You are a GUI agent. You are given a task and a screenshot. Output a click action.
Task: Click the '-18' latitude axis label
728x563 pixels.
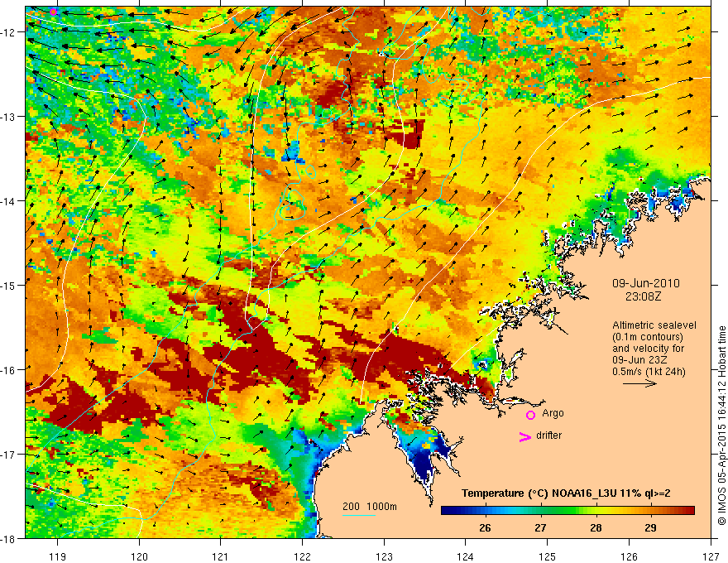9,539
